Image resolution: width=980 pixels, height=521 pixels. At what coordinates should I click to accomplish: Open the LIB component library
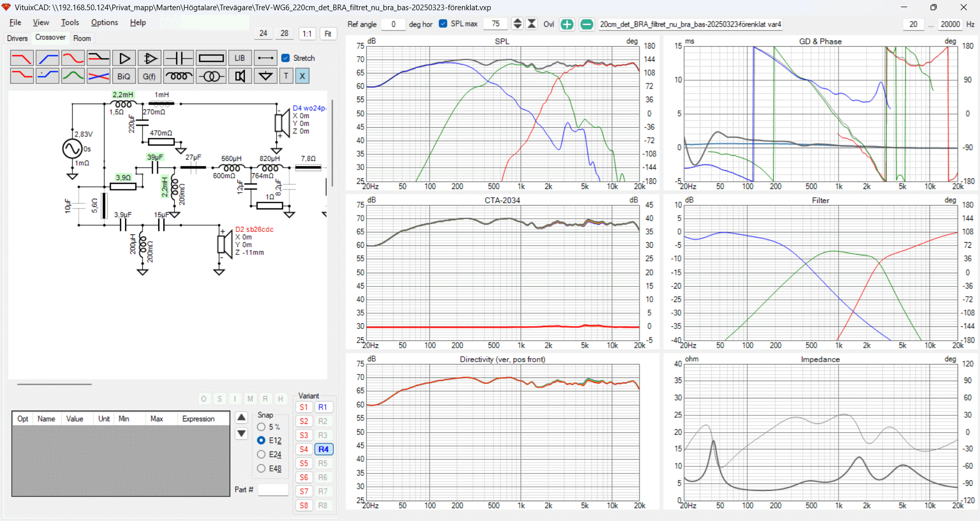(240, 58)
